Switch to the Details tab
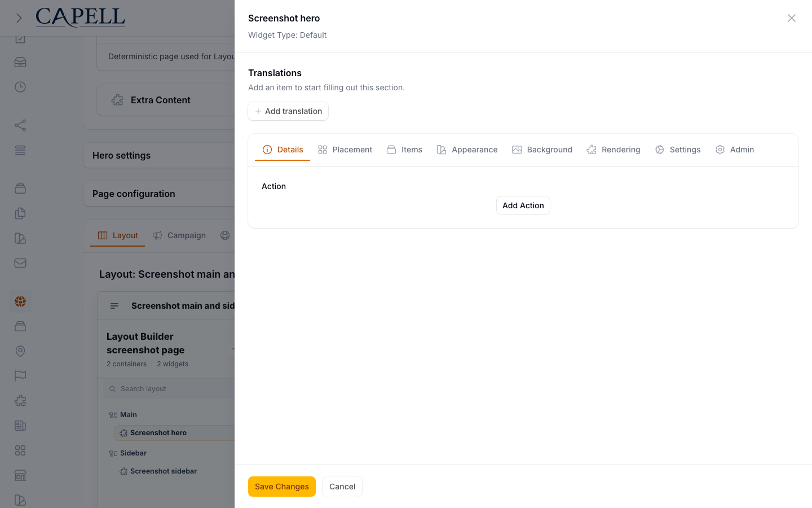 click(x=283, y=150)
